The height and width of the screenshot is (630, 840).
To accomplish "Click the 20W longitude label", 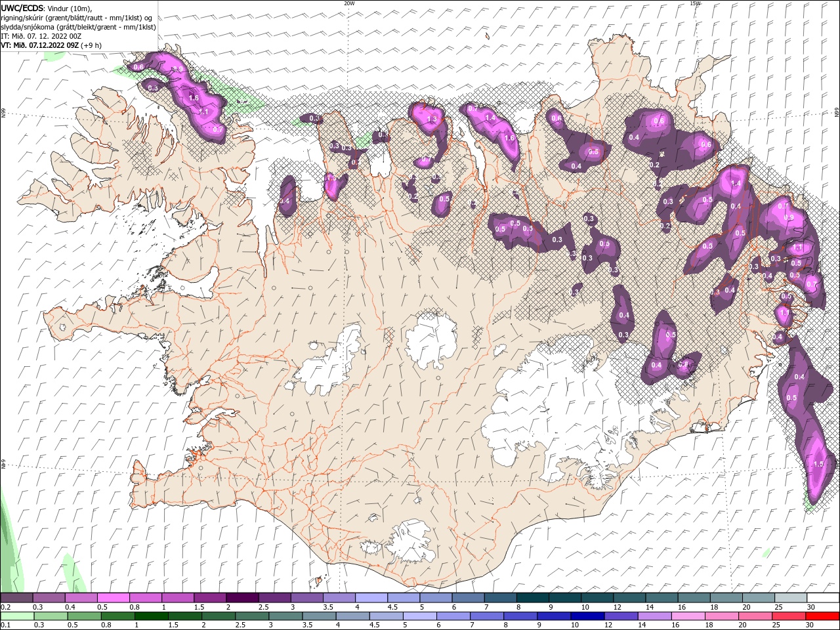I will (349, 3).
